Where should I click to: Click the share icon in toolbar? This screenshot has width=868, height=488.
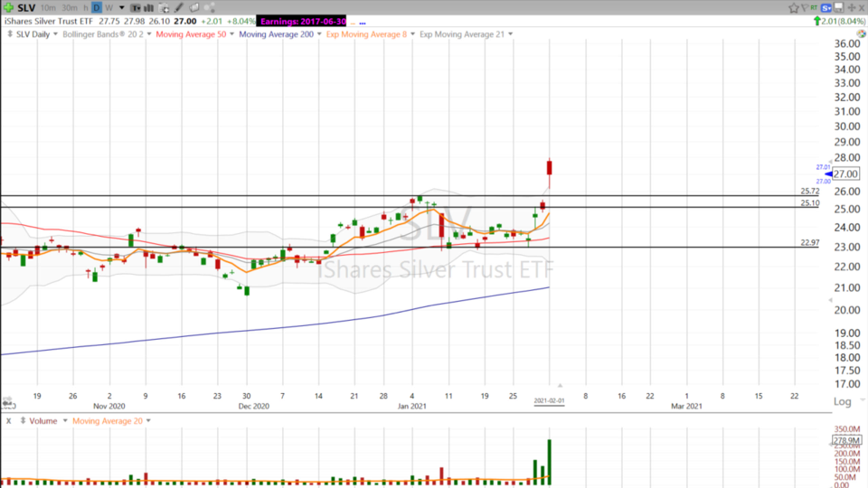pos(210,8)
